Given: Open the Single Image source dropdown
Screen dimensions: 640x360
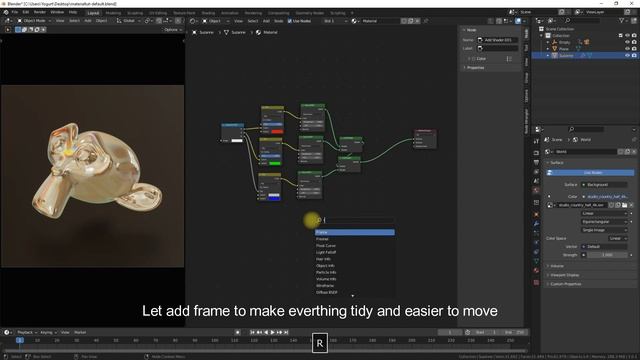Looking at the screenshot, I should coord(604,230).
